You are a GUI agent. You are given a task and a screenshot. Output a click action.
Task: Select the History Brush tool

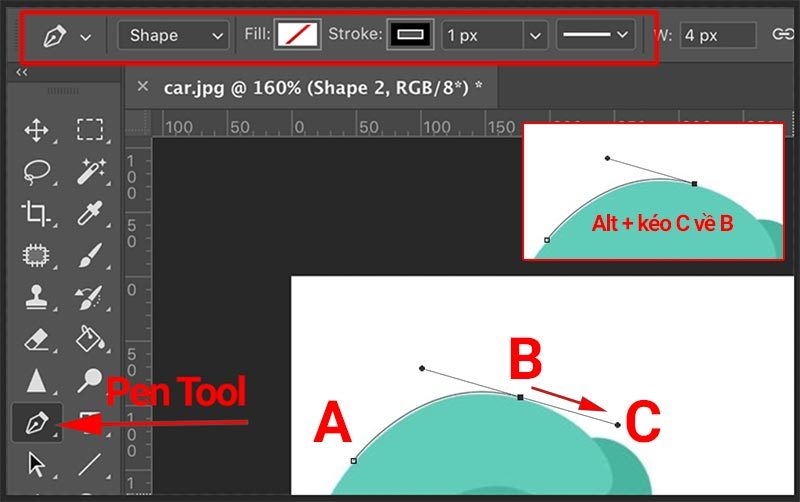click(89, 298)
